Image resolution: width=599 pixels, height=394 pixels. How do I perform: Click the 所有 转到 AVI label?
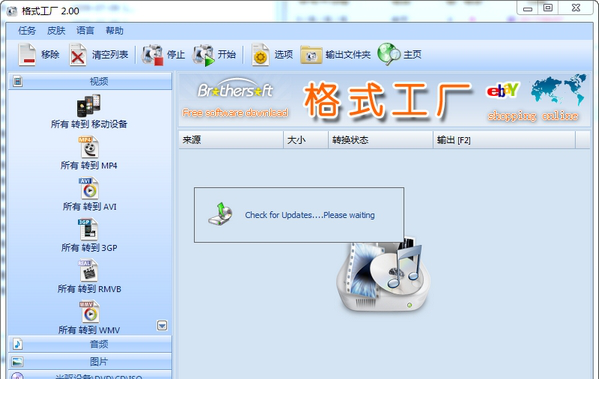[89, 207]
